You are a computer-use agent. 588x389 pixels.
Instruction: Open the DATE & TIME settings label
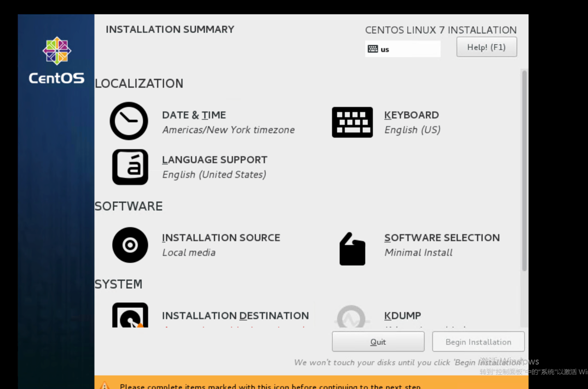pyautogui.click(x=194, y=115)
